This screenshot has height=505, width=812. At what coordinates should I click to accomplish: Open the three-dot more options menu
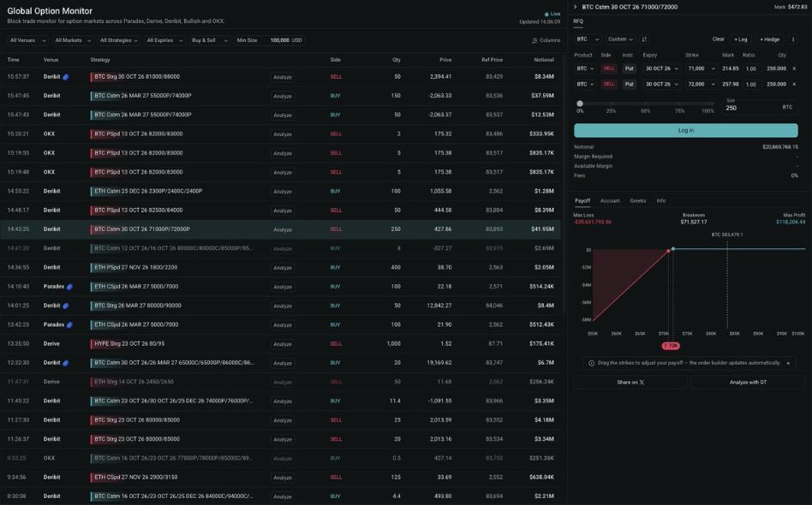[x=793, y=39]
